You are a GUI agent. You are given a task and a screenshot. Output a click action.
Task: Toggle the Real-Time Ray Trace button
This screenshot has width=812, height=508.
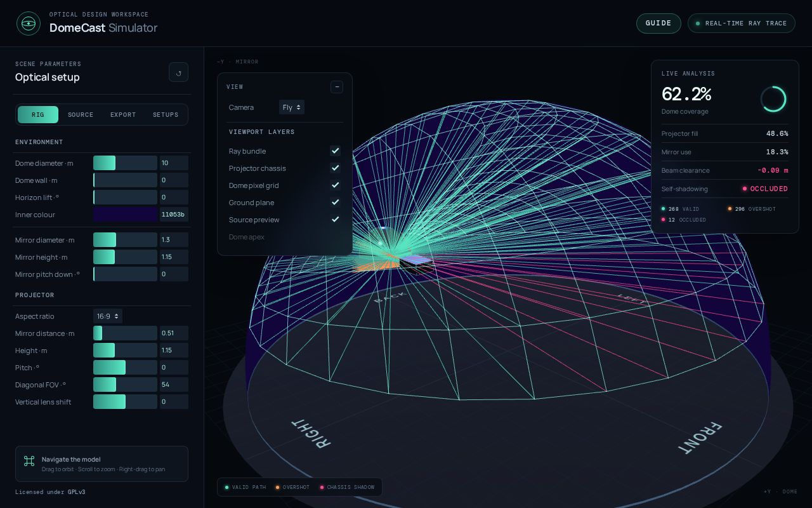tap(741, 23)
